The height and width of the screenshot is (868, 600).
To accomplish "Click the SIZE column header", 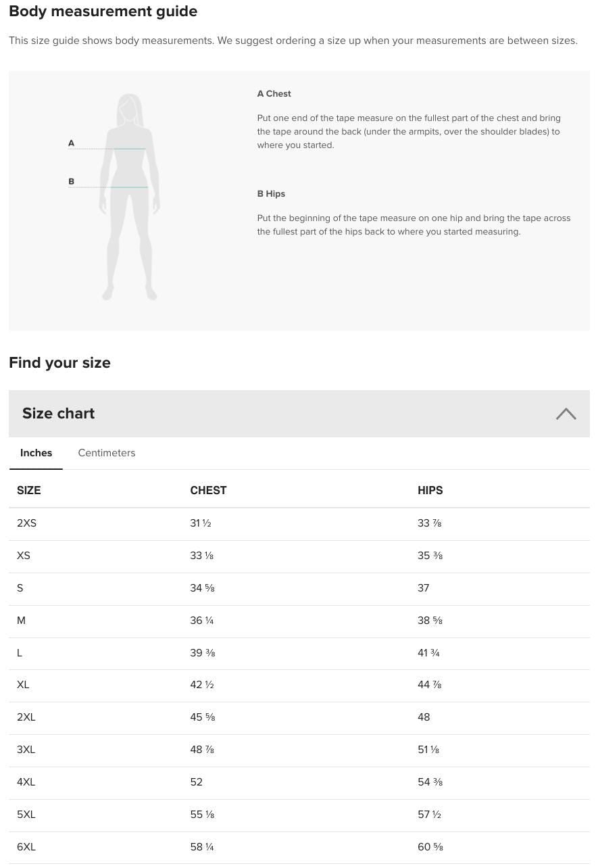I will point(28,490).
